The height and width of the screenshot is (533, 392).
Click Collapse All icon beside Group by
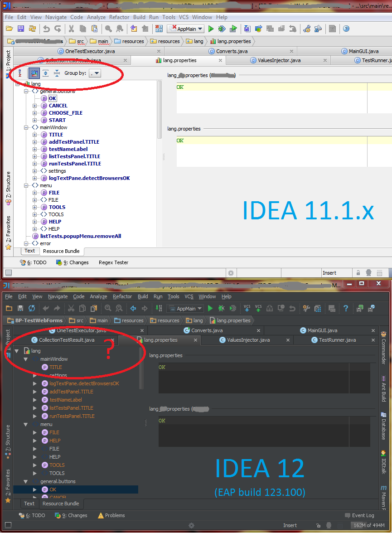[57, 73]
